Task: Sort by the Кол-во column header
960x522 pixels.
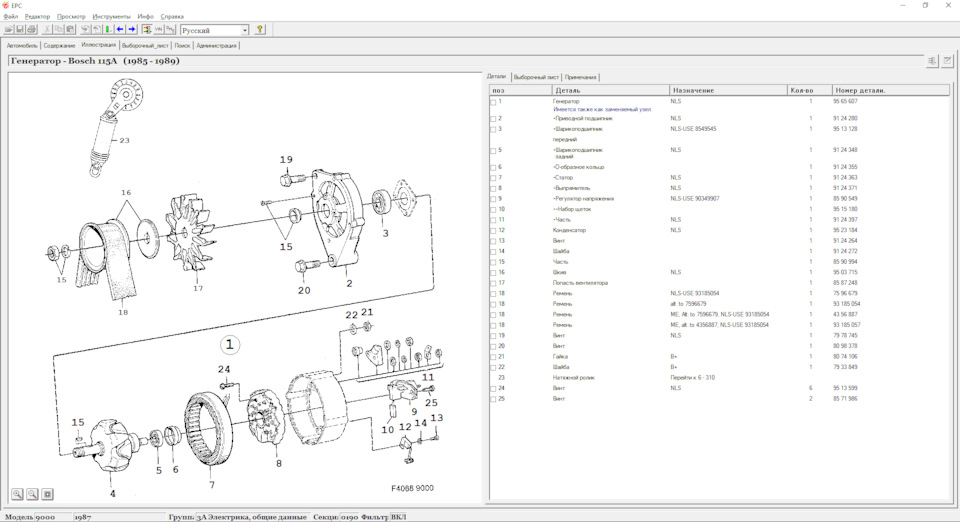Action: pyautogui.click(x=810, y=90)
